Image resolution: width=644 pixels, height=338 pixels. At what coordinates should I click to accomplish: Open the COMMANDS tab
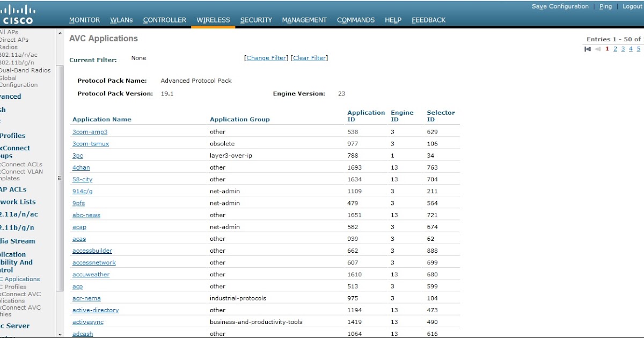tap(355, 20)
